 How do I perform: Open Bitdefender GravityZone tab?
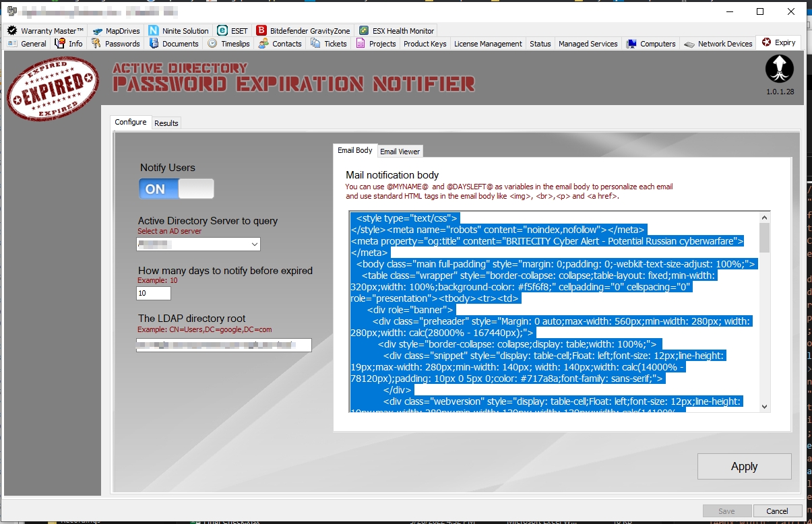[305, 31]
